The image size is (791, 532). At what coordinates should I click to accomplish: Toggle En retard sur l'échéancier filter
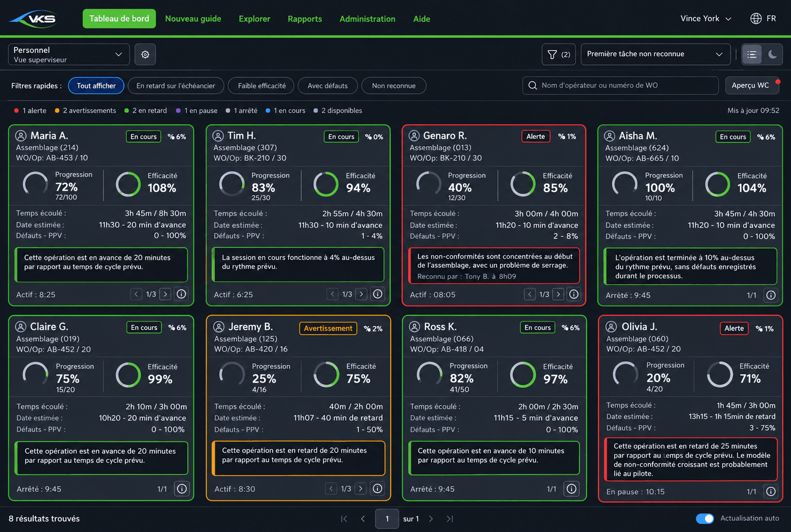pyautogui.click(x=175, y=86)
